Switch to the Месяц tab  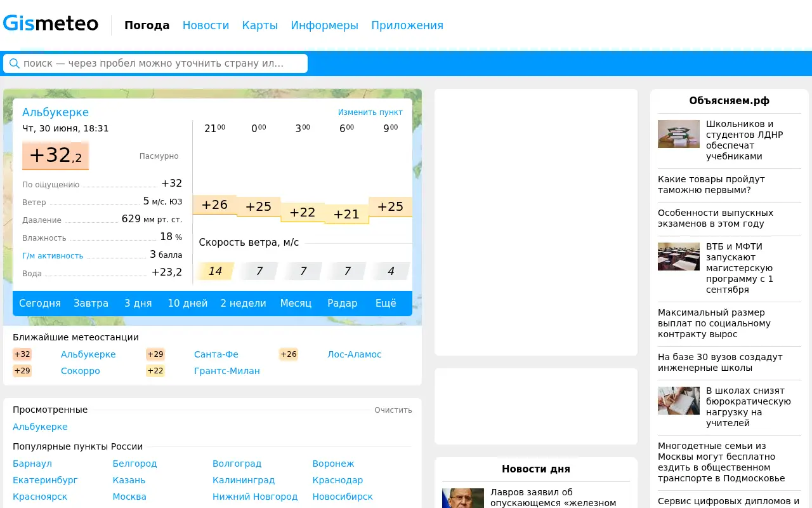point(296,304)
